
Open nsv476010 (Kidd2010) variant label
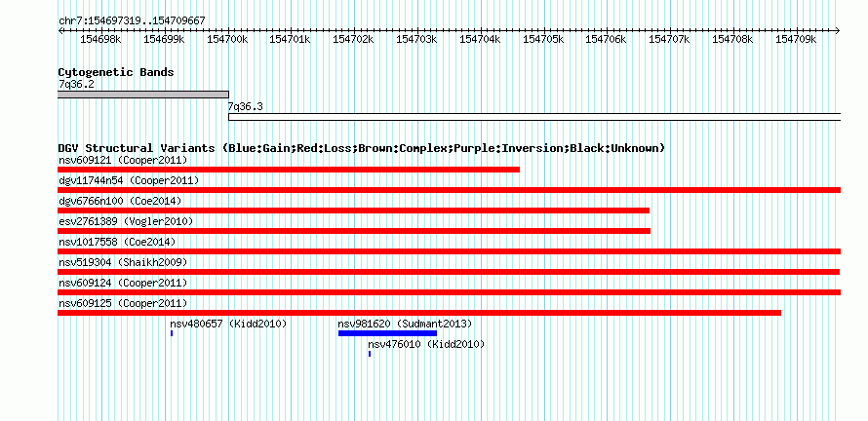pyautogui.click(x=426, y=344)
